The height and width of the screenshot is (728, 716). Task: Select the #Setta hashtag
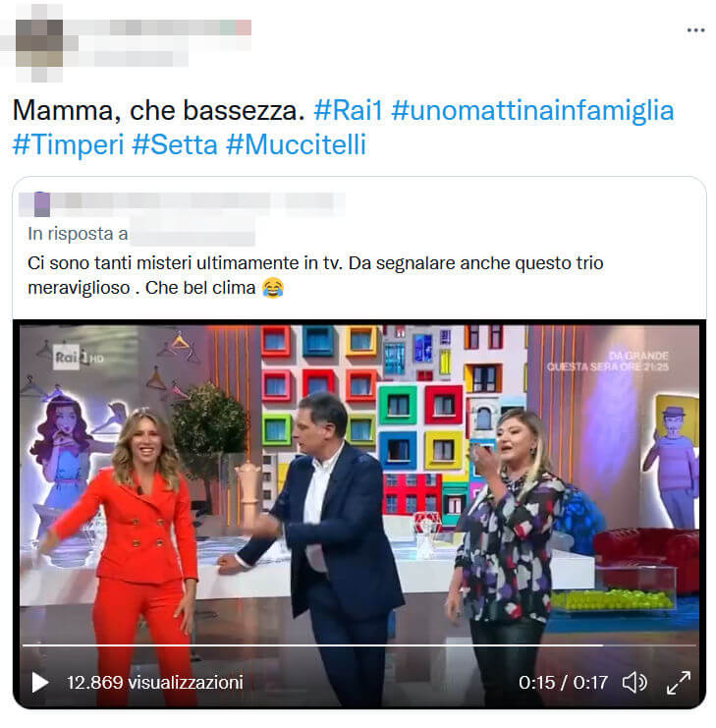pos(175,144)
